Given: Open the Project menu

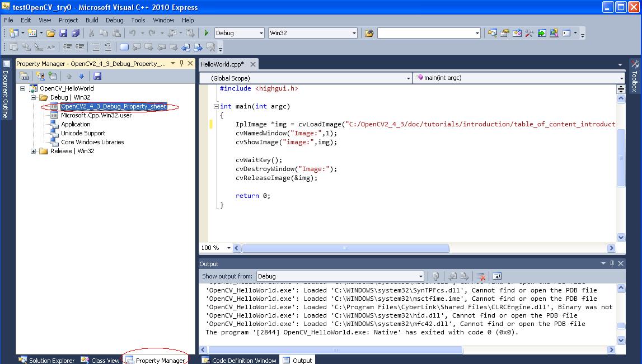Looking at the screenshot, I should coord(68,20).
